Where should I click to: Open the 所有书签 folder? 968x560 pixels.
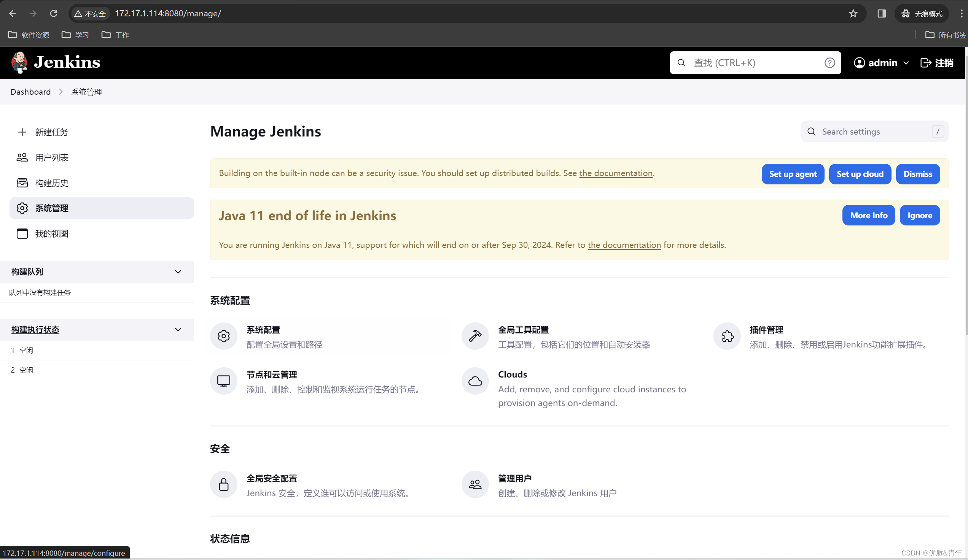point(945,35)
